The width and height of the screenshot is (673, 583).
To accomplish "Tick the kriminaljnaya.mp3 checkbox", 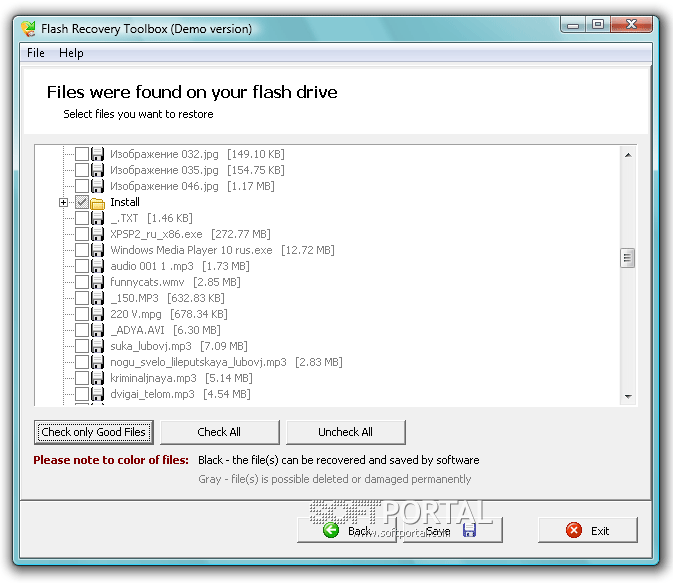I will point(82,378).
